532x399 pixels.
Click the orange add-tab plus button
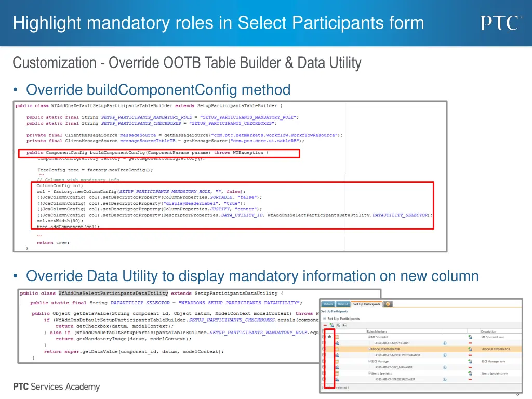(388, 304)
